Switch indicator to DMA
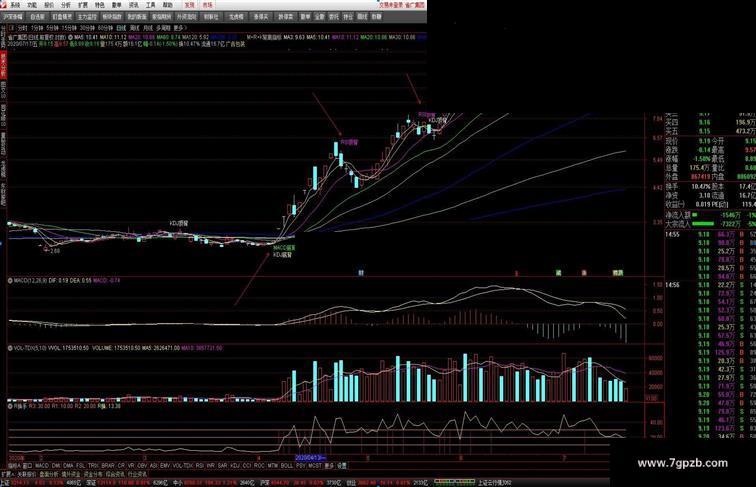Image resolution: width=756 pixels, height=487 pixels. [68, 466]
